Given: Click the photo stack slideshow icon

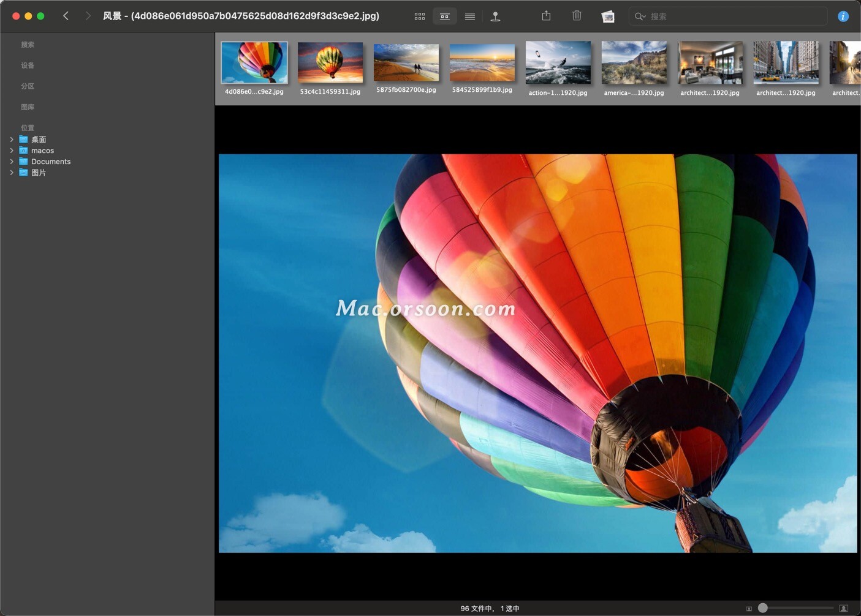Looking at the screenshot, I should (608, 17).
